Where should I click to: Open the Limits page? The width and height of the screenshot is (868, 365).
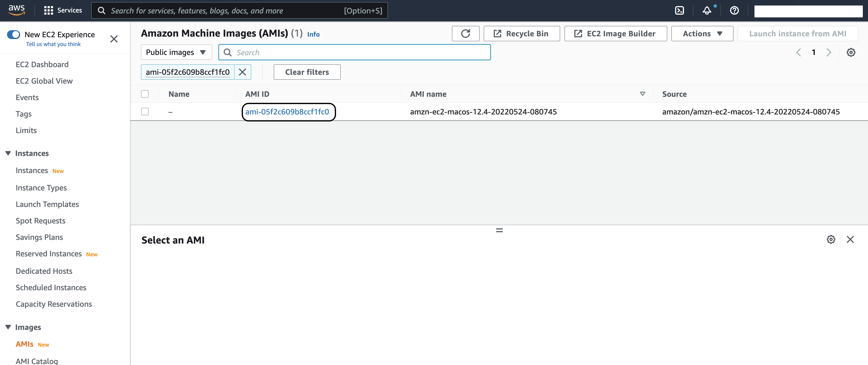point(26,130)
